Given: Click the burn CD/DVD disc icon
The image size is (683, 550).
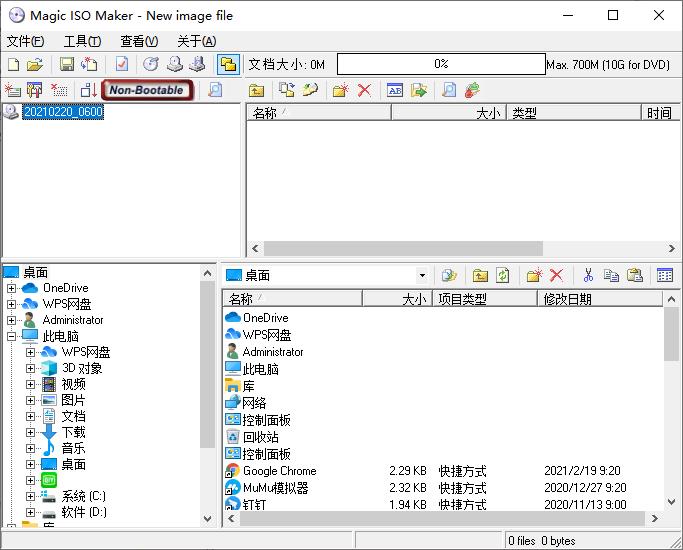Looking at the screenshot, I should click(151, 64).
